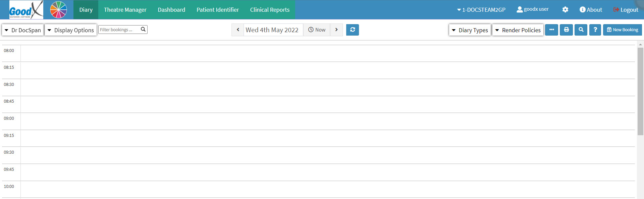Click the filter bookings search icon
Viewport: 644px width, 199px height.
pos(143,30)
